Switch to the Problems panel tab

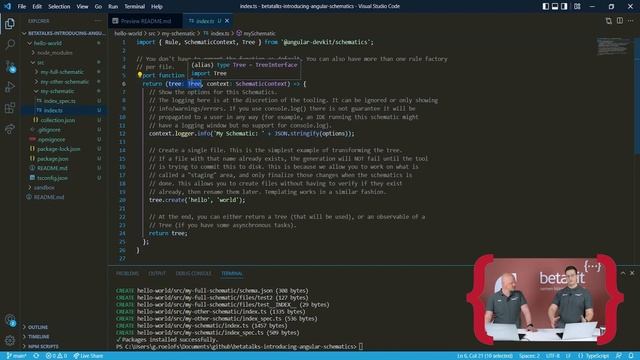coord(127,273)
